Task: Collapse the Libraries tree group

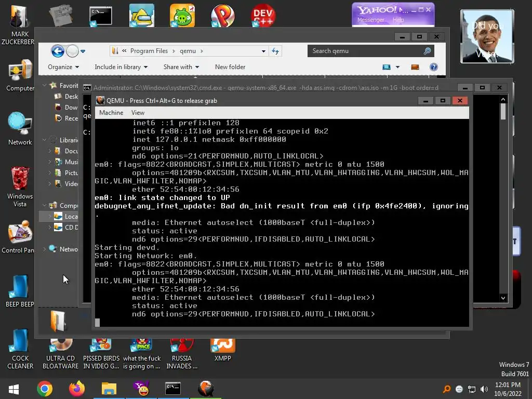Action: pyautogui.click(x=45, y=140)
